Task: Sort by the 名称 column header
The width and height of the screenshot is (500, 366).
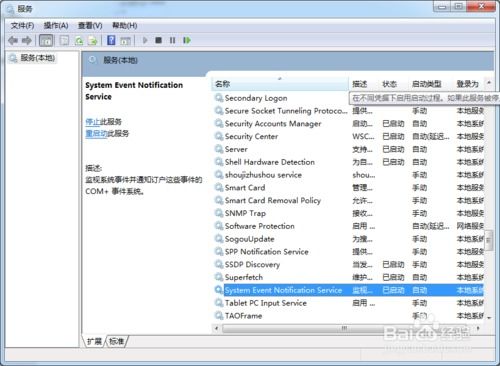Action: 280,84
